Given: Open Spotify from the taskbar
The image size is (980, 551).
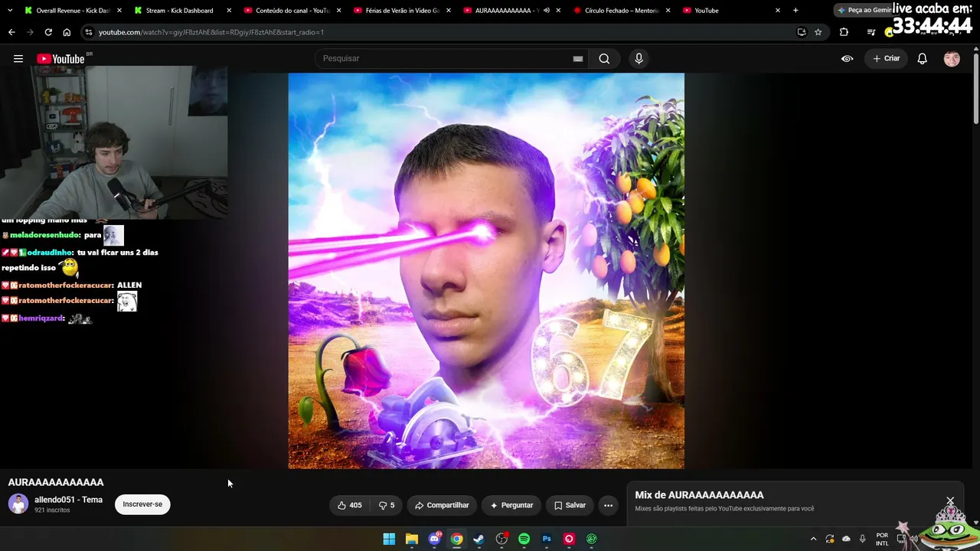Looking at the screenshot, I should (524, 539).
